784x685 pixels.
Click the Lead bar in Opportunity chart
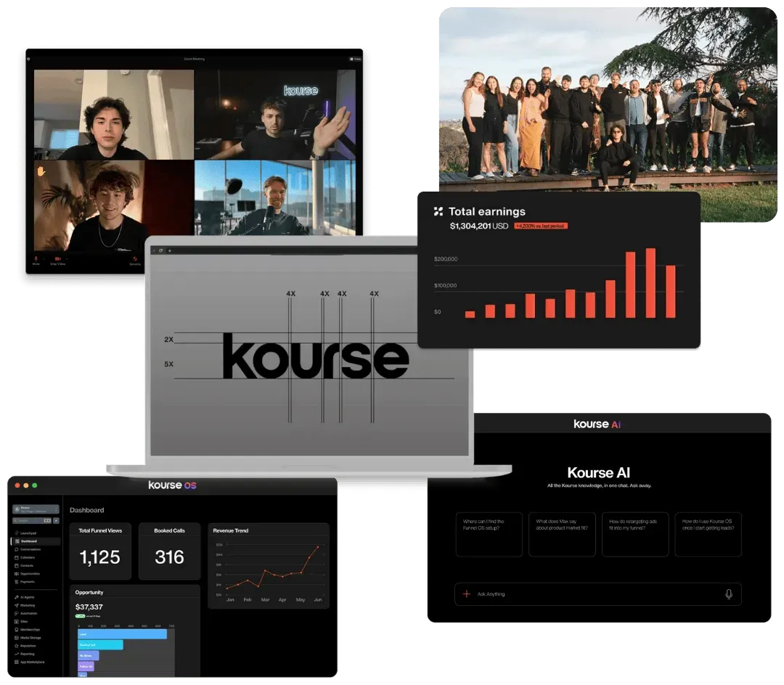122,634
